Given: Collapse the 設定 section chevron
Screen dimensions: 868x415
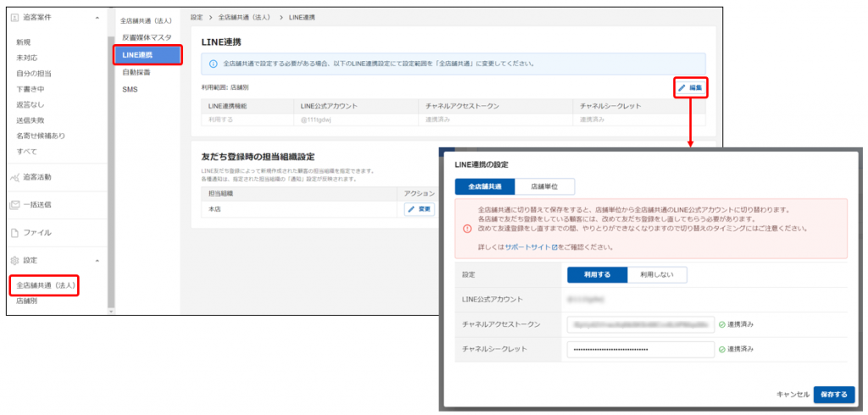Looking at the screenshot, I should click(97, 260).
